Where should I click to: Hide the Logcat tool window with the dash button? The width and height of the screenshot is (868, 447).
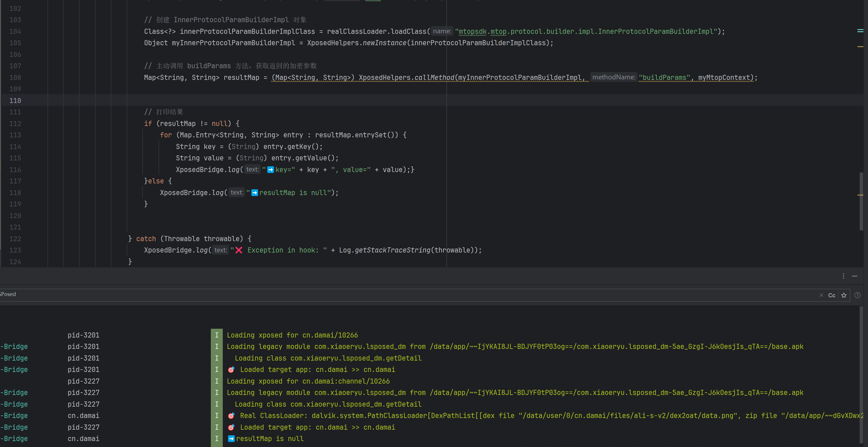tap(855, 276)
